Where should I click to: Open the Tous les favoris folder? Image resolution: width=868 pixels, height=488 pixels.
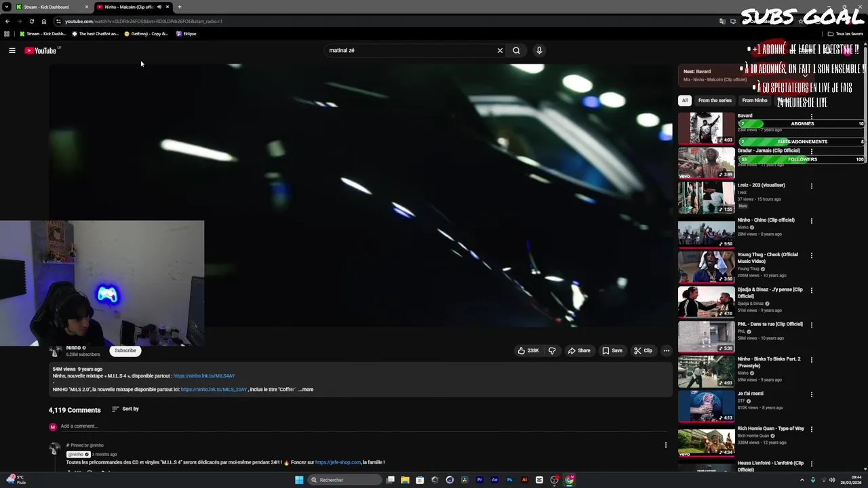[846, 34]
